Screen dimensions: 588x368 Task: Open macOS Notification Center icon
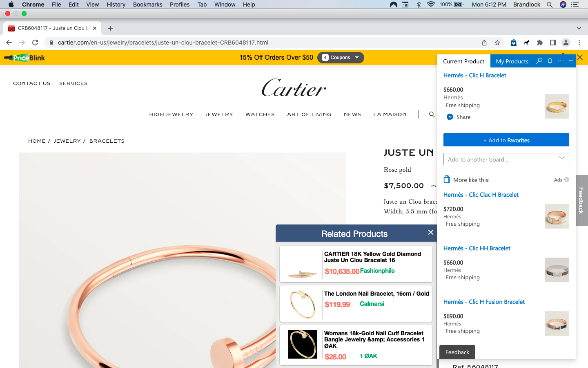pyautogui.click(x=575, y=4)
